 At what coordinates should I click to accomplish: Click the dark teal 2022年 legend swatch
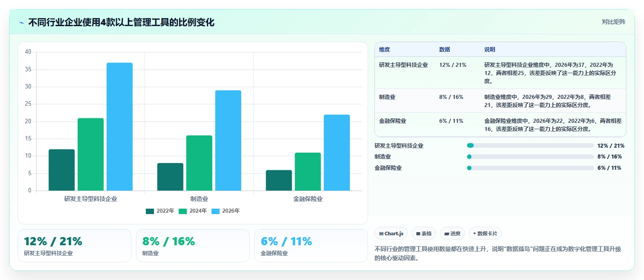click(x=150, y=211)
